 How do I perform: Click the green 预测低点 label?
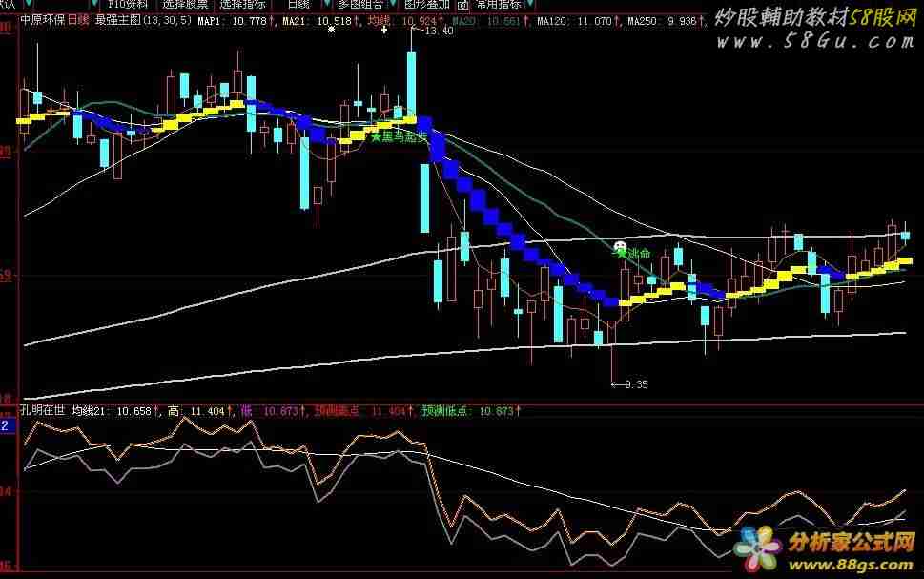pos(444,411)
